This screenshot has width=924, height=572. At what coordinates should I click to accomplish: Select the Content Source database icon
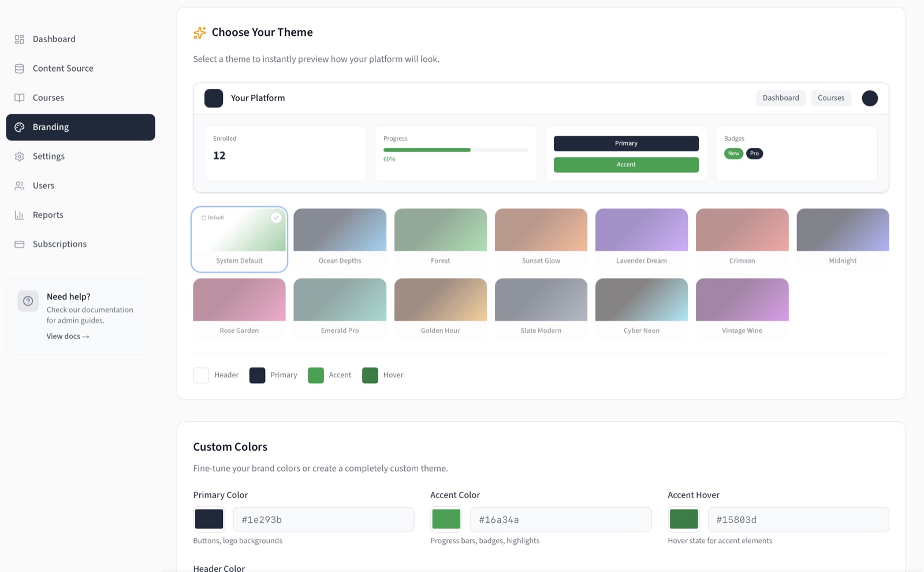(x=19, y=68)
